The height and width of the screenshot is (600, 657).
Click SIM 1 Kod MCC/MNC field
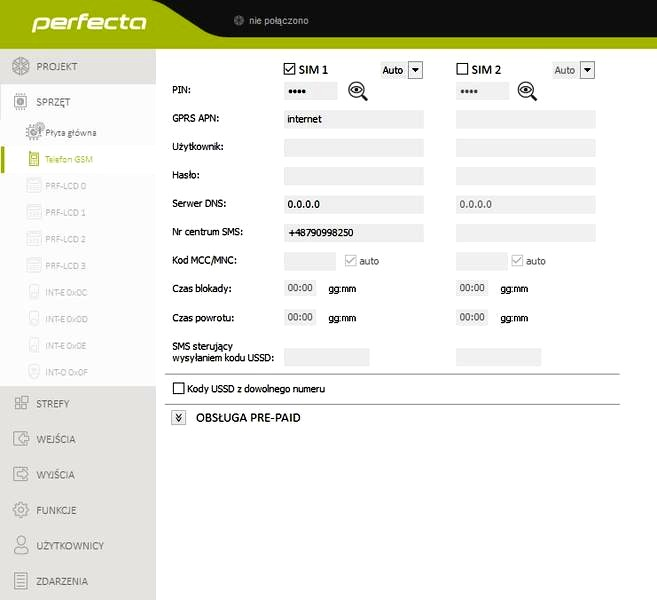[x=310, y=261]
